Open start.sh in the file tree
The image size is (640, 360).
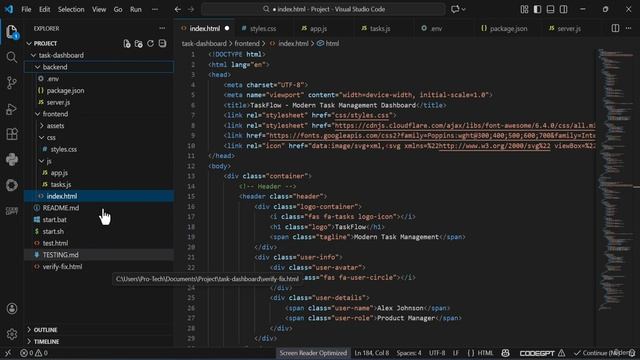tap(53, 231)
